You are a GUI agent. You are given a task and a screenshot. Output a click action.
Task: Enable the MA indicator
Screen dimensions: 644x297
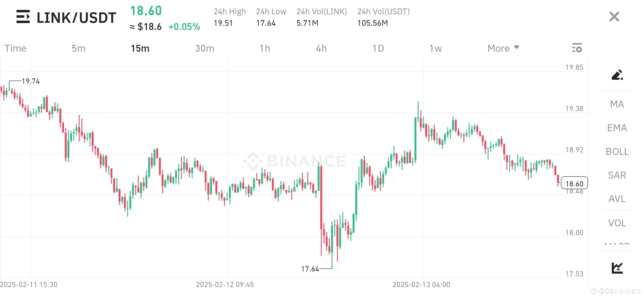click(x=617, y=104)
